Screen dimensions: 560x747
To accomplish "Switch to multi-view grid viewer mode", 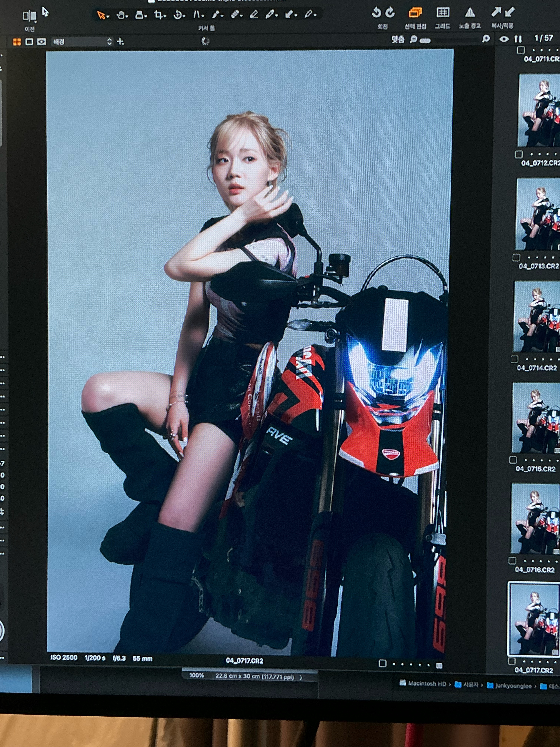I will click(16, 41).
